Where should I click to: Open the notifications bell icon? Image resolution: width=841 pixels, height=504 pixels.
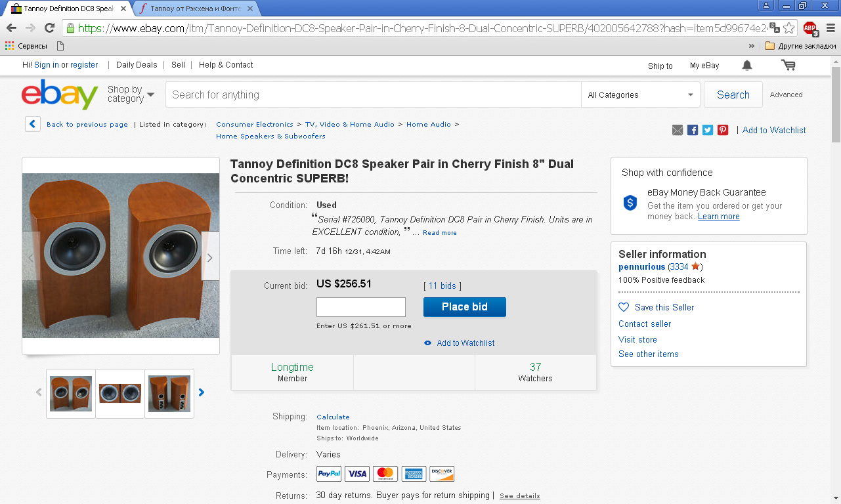[x=747, y=66]
